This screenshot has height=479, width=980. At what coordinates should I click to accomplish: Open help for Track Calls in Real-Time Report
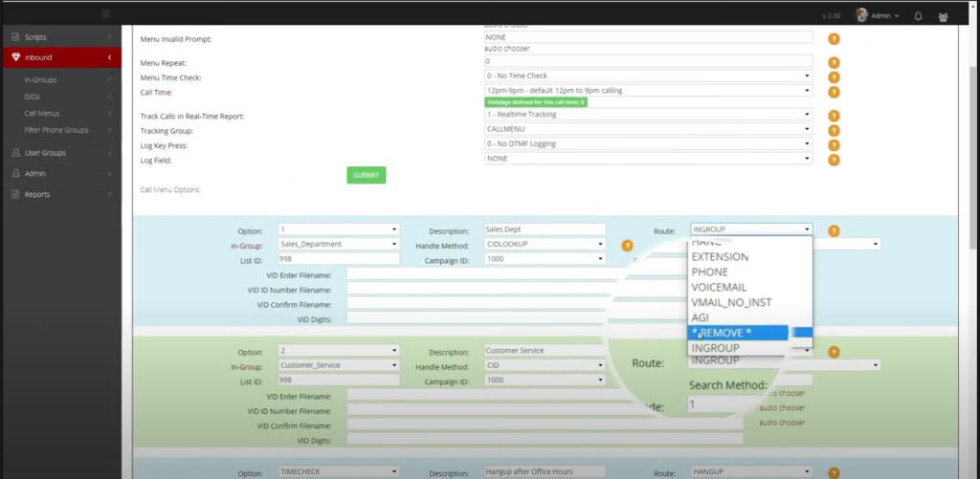coord(834,116)
